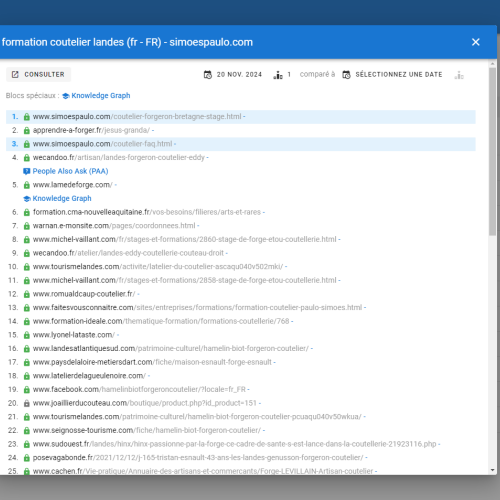Screen dimensions: 500x500
Task: Click green lock icon on result 4
Action: pyautogui.click(x=27, y=158)
